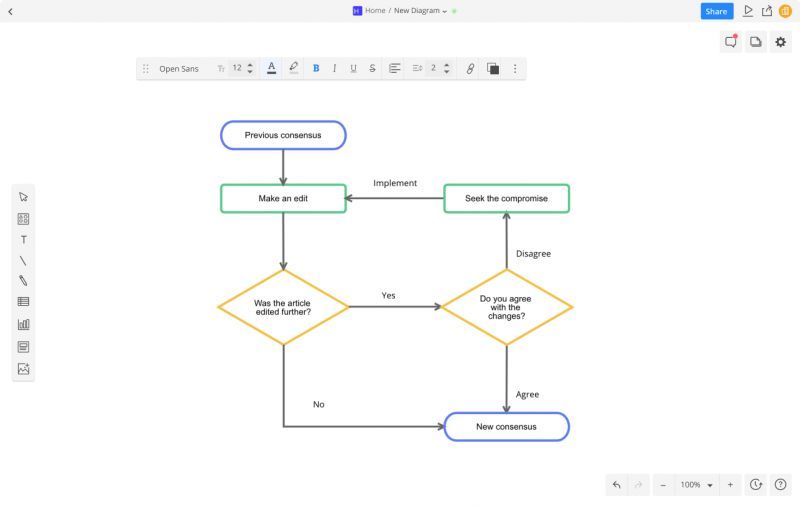Image resolution: width=800 pixels, height=508 pixels.
Task: Toggle italic formatting
Action: pos(334,68)
